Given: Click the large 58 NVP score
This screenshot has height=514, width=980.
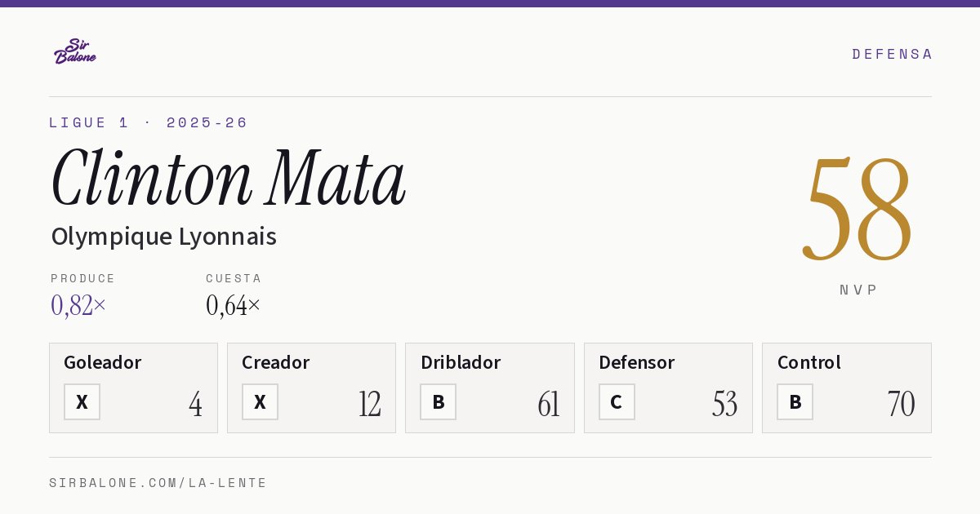Looking at the screenshot, I should coord(858,208).
